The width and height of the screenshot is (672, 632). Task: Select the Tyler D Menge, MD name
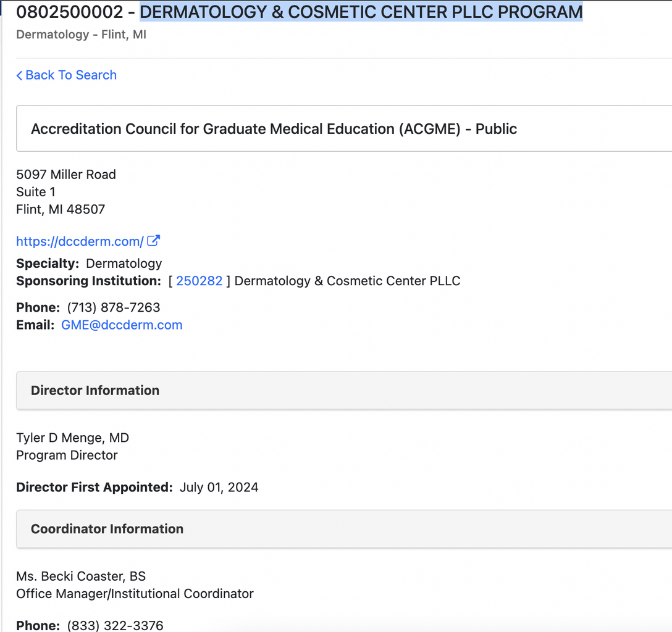[72, 438]
